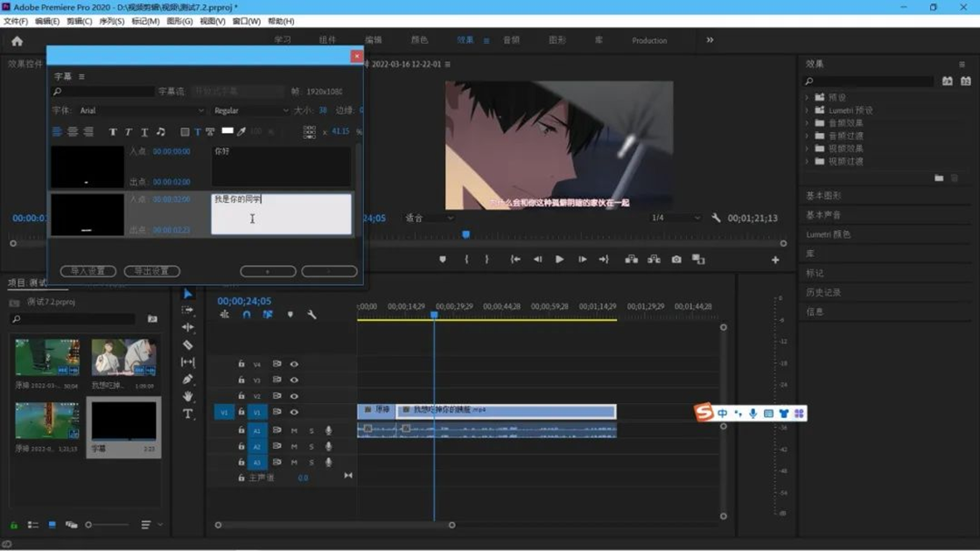This screenshot has height=551, width=980.
Task: Toggle timeline snap magnet icon
Action: tap(247, 314)
